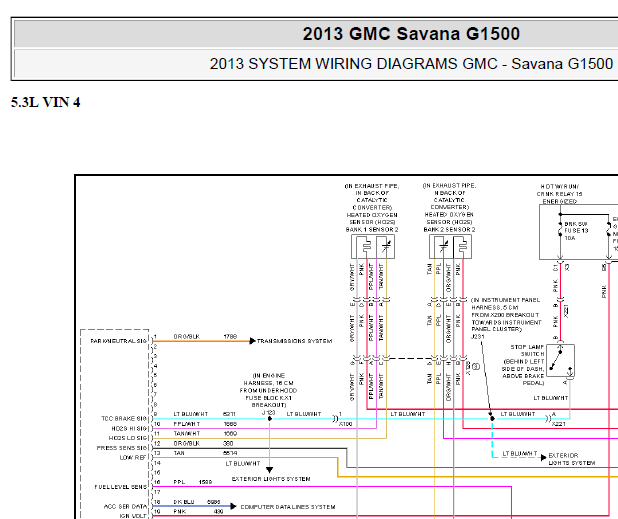
Task: Click the 'BRK SW FUSE 13 10A' label
Action: click(576, 231)
